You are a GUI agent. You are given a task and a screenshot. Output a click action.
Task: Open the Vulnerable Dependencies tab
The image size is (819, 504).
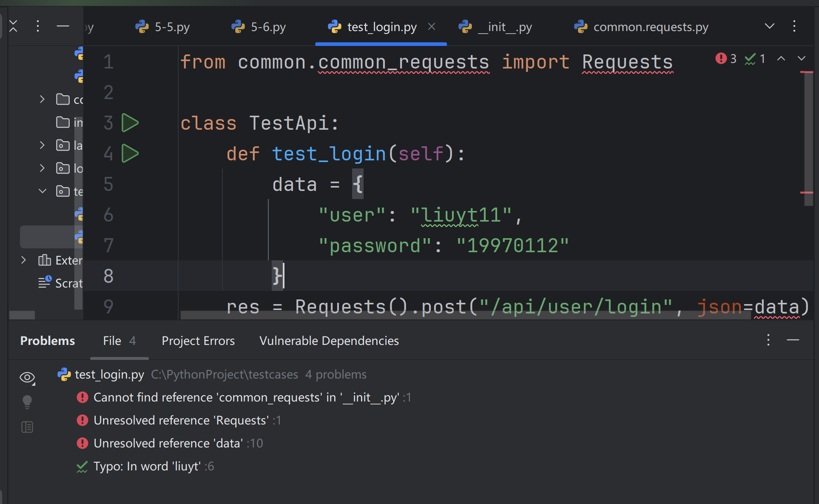point(329,341)
